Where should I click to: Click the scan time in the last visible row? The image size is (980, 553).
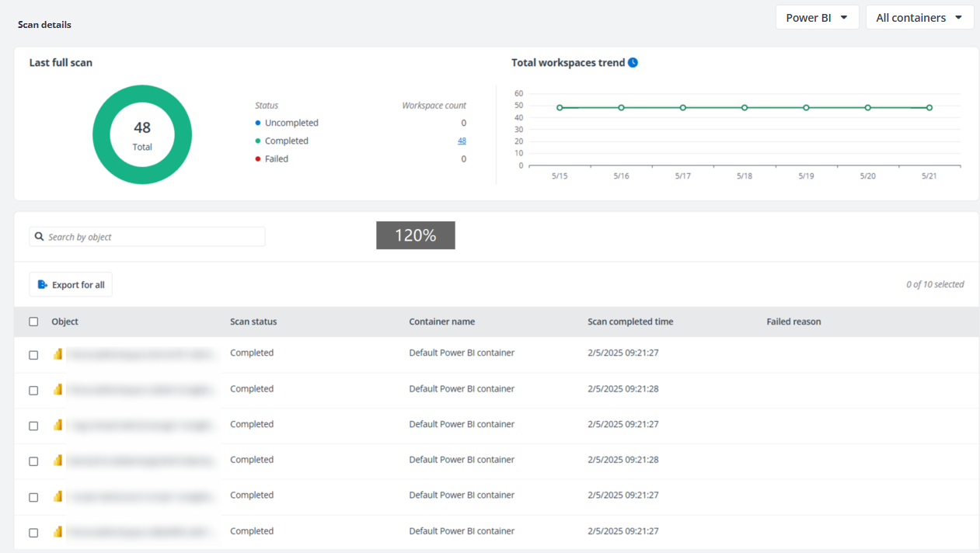[623, 531]
